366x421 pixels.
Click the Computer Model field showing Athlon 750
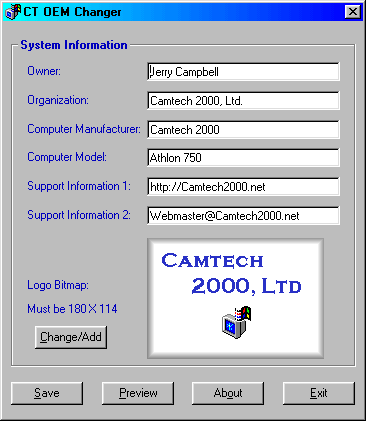(243, 157)
